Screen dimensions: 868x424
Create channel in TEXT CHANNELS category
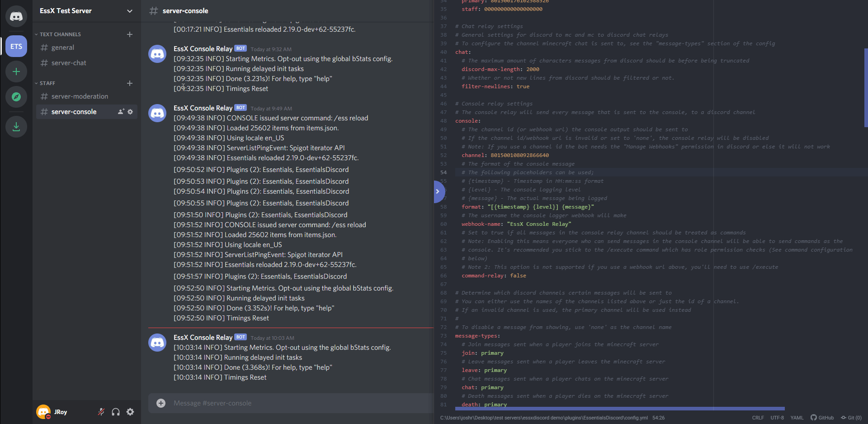[130, 34]
